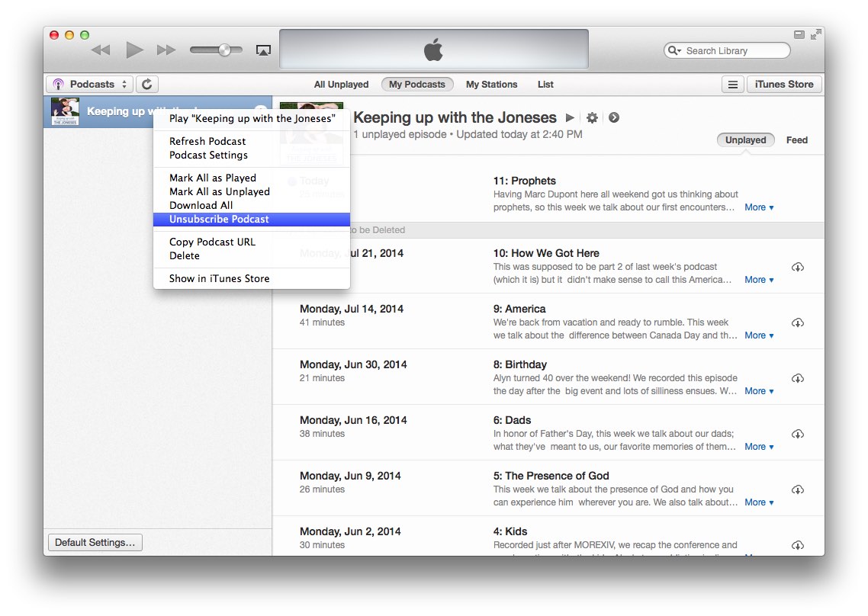This screenshot has height=616, width=868.
Task: Select the 9: America episode title
Action: pos(519,309)
